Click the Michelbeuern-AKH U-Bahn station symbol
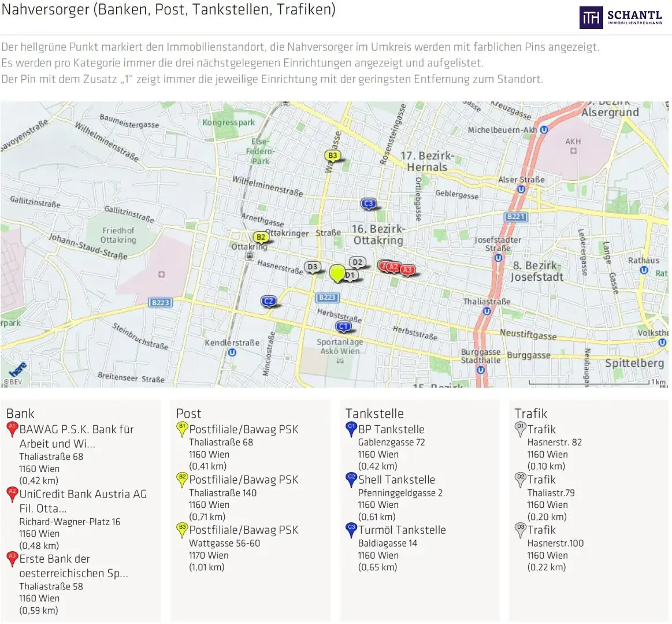 tap(544, 129)
